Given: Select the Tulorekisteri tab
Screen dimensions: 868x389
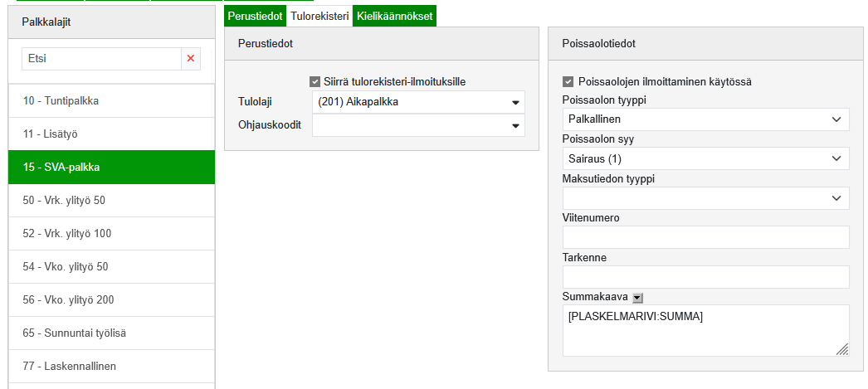Looking at the screenshot, I should coord(319,16).
